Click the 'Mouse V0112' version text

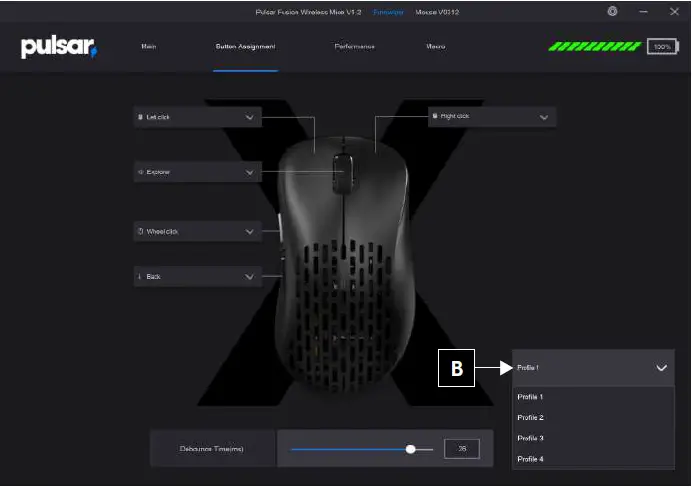[437, 12]
